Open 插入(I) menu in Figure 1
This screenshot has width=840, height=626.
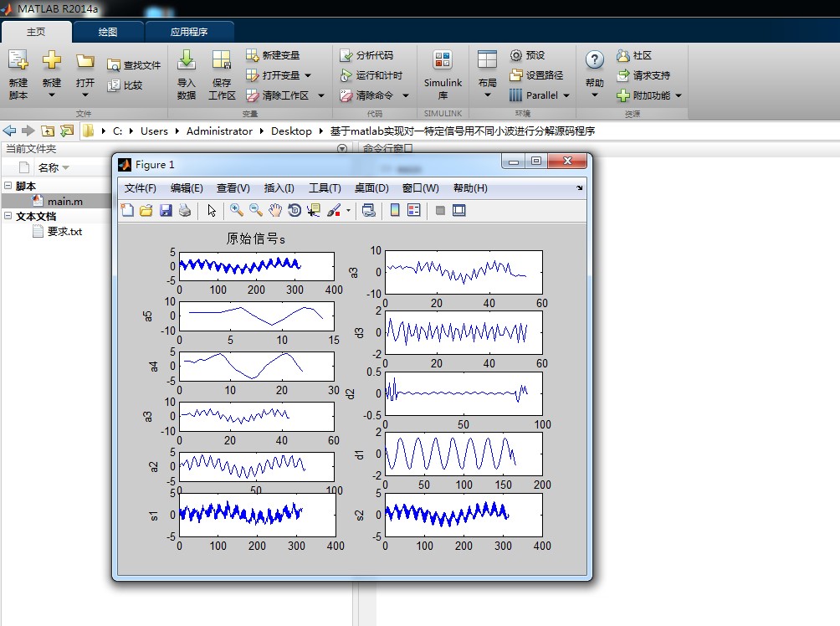(279, 188)
